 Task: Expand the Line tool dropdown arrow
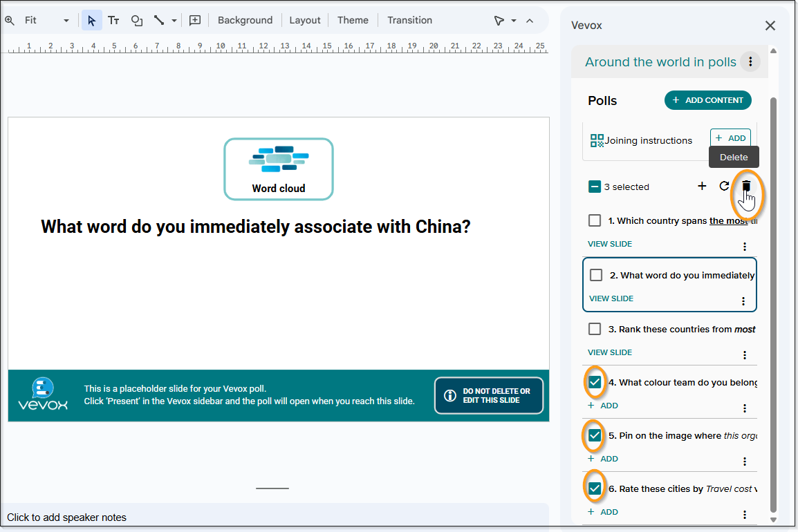(174, 21)
